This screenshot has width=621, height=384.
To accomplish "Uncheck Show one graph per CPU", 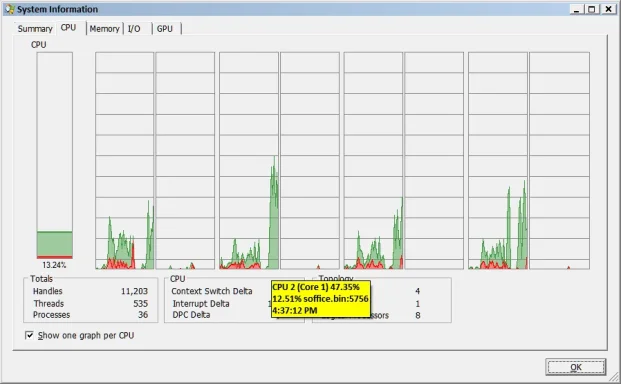I will tap(29, 335).
